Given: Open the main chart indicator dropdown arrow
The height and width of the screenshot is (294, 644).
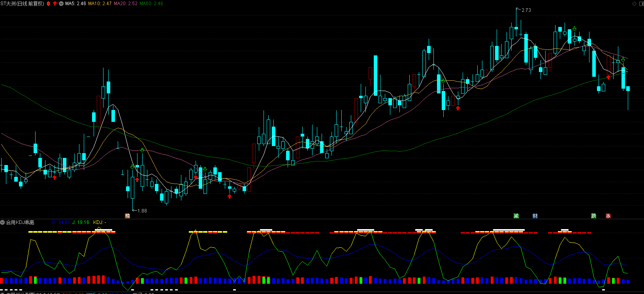Looking at the screenshot, I should [61, 4].
